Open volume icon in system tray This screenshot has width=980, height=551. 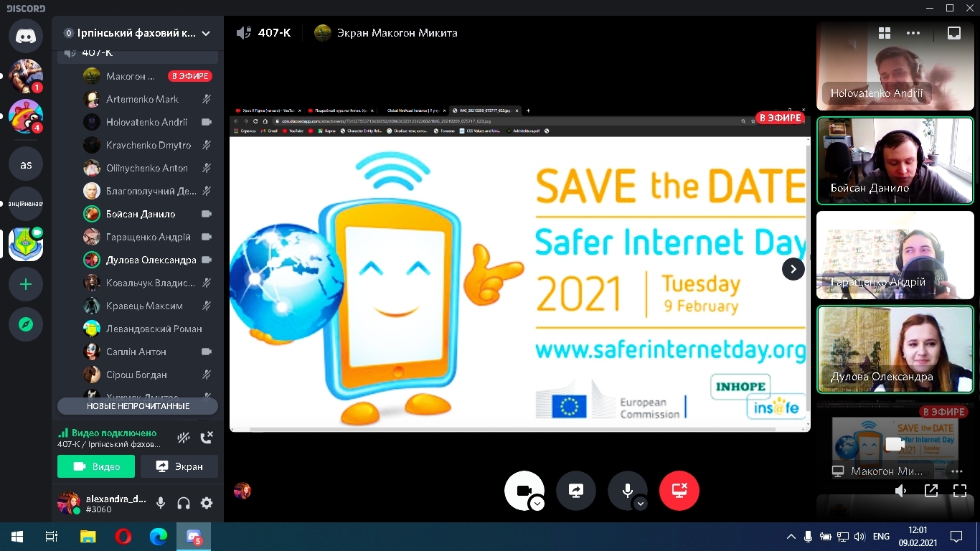(x=859, y=537)
